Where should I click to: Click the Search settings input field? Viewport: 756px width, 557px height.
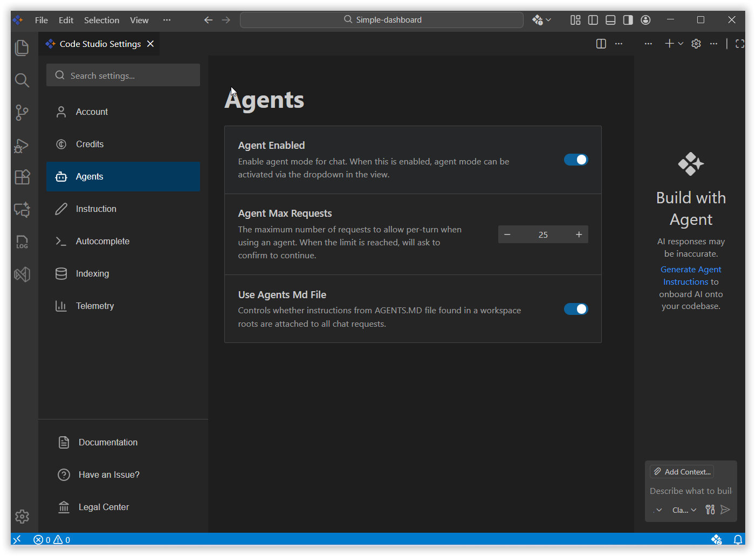click(129, 75)
